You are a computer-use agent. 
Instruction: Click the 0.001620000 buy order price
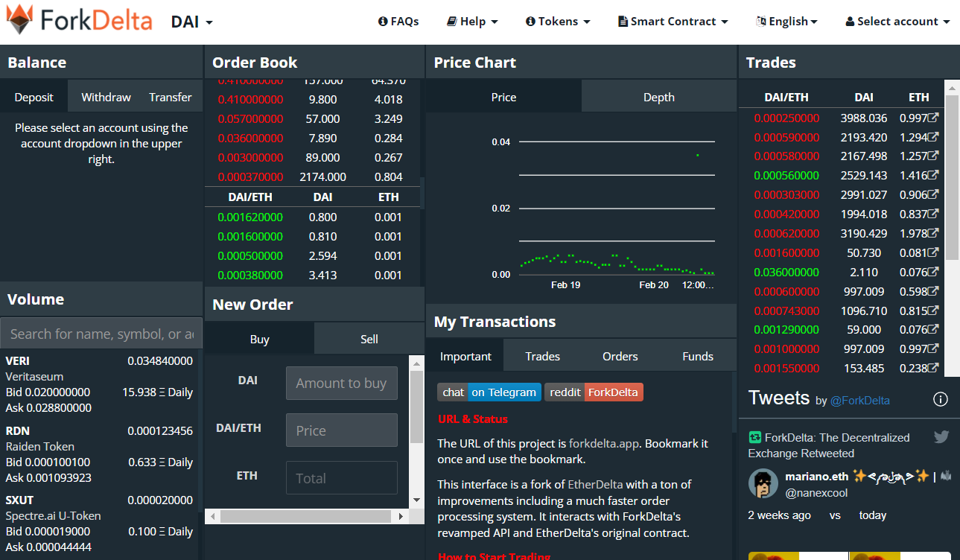(x=250, y=217)
